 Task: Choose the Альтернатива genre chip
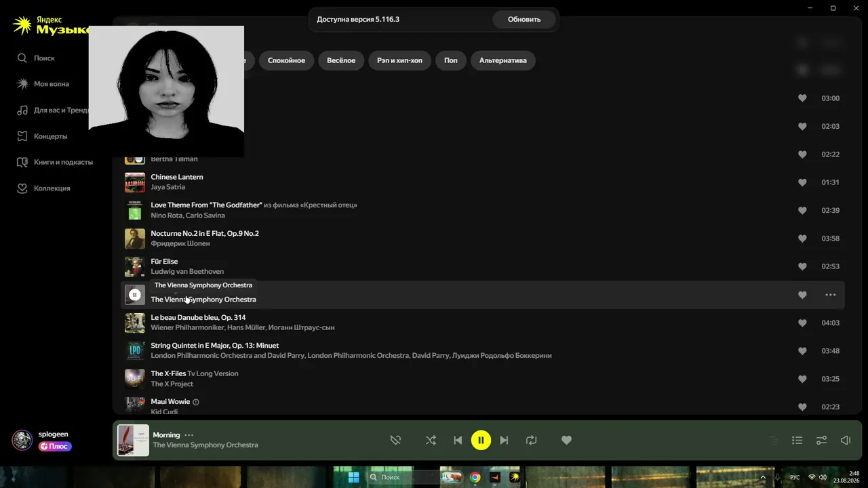pos(503,60)
